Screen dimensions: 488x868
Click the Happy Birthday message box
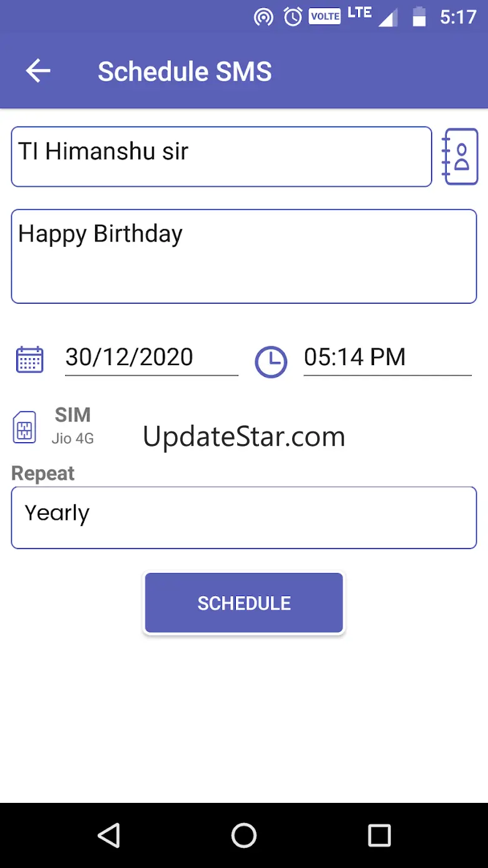tap(244, 256)
